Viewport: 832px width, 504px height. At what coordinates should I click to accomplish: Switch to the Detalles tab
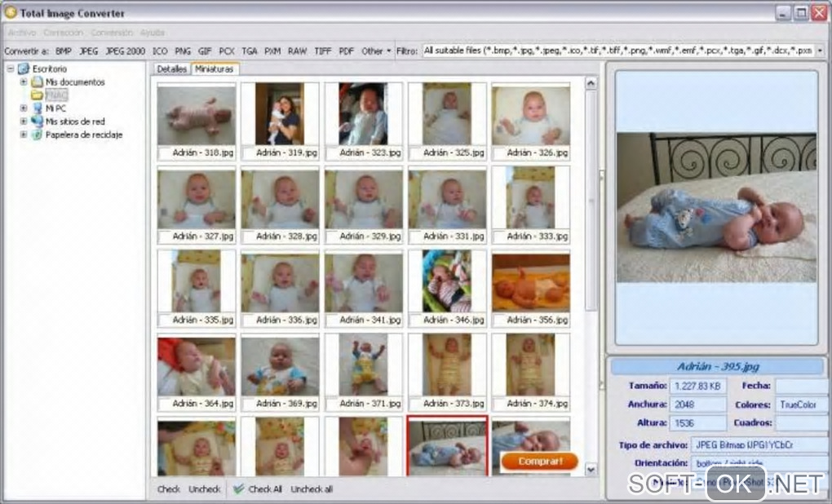(x=171, y=69)
